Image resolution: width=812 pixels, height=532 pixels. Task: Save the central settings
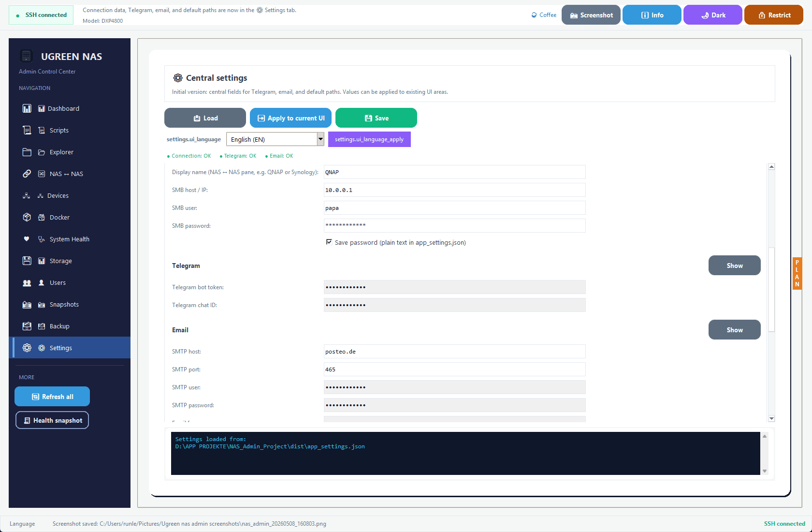click(377, 118)
